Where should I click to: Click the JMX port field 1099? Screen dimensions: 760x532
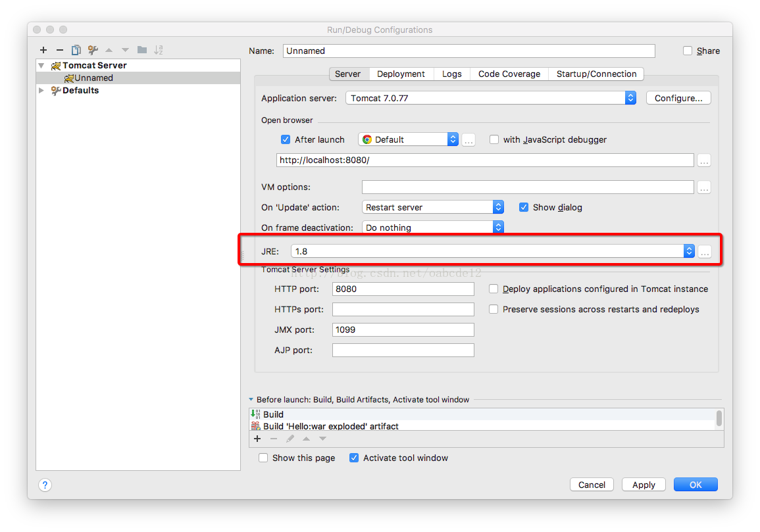coord(403,329)
